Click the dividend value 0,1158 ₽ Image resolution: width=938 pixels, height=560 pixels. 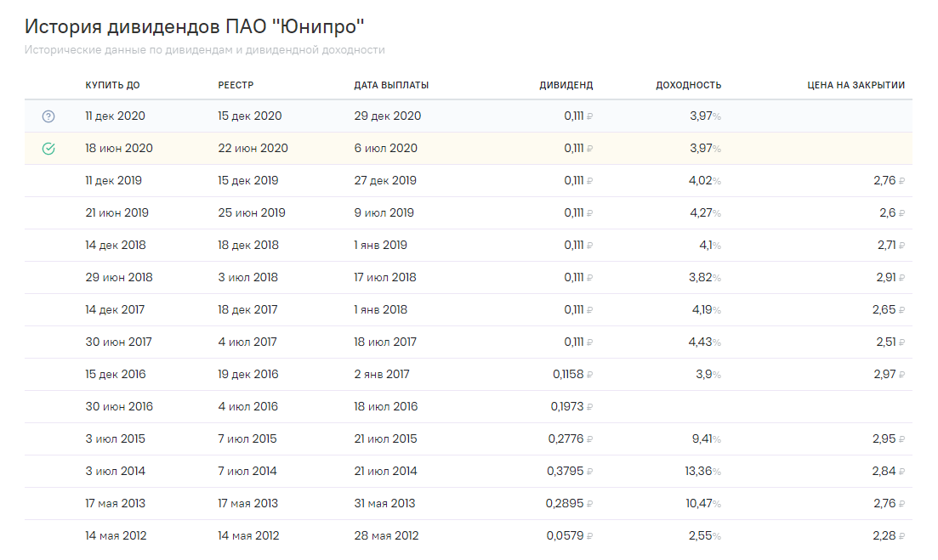pyautogui.click(x=572, y=374)
